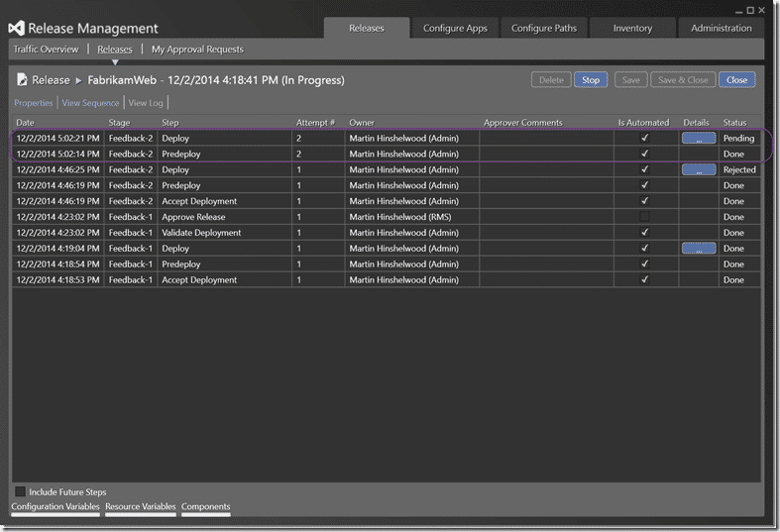Select the Rejected status cell

coord(739,169)
